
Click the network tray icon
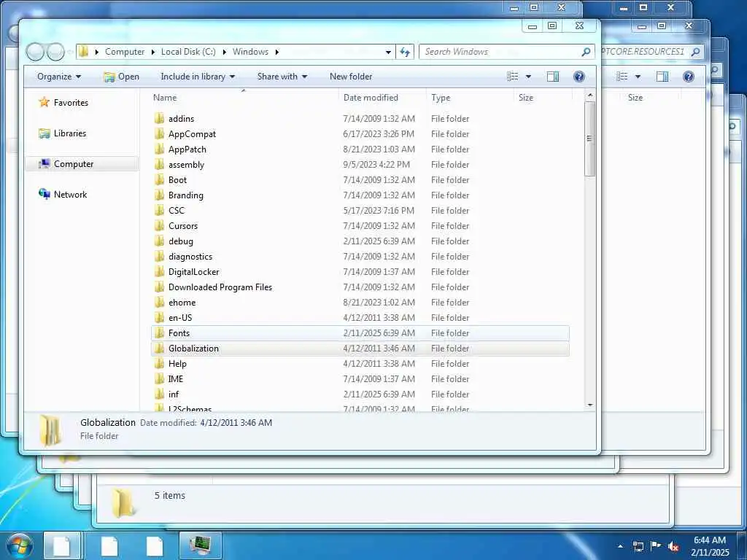pyautogui.click(x=638, y=546)
